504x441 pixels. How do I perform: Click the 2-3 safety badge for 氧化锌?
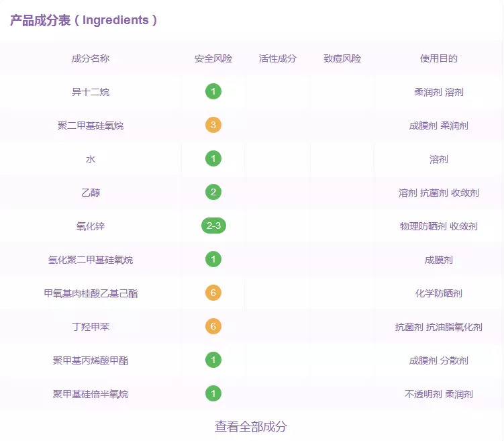click(214, 226)
